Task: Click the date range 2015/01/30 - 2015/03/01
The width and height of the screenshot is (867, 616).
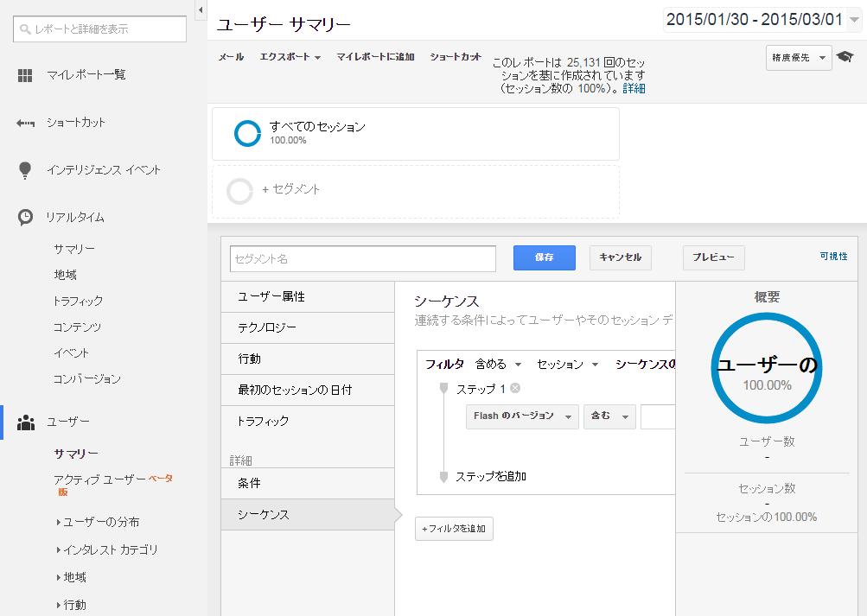Action: 755,20
